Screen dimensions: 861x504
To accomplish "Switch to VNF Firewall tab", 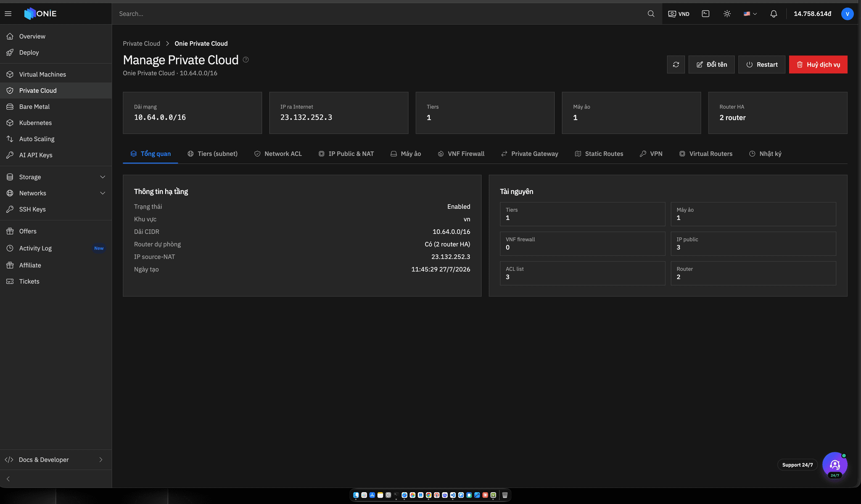I will point(461,154).
